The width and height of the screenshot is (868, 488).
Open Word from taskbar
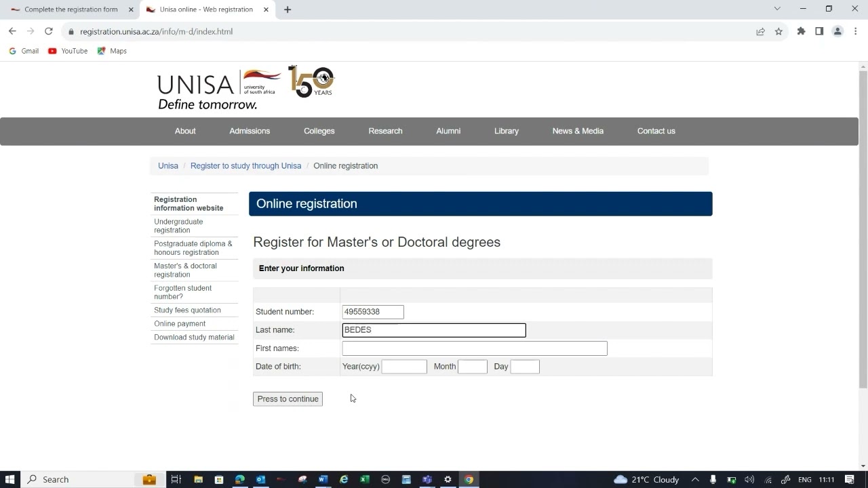(x=323, y=479)
